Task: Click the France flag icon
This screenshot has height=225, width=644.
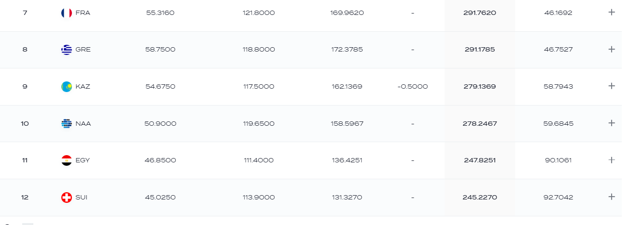Action: tap(67, 13)
